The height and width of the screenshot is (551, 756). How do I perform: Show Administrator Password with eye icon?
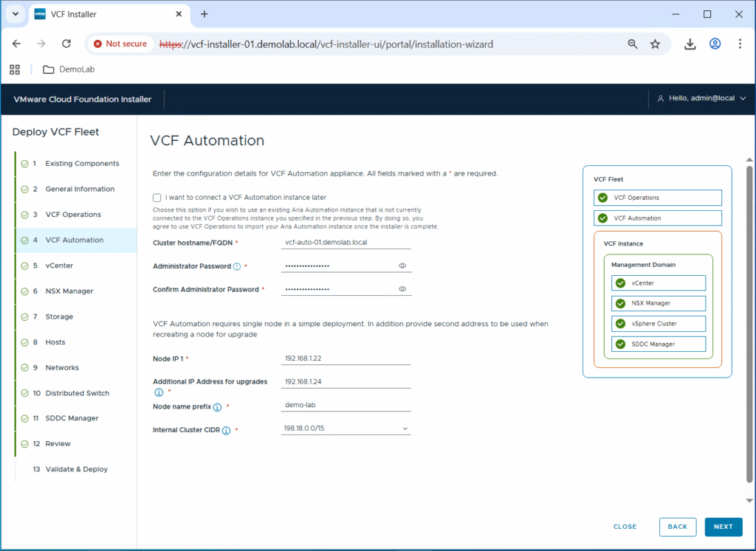(x=402, y=266)
